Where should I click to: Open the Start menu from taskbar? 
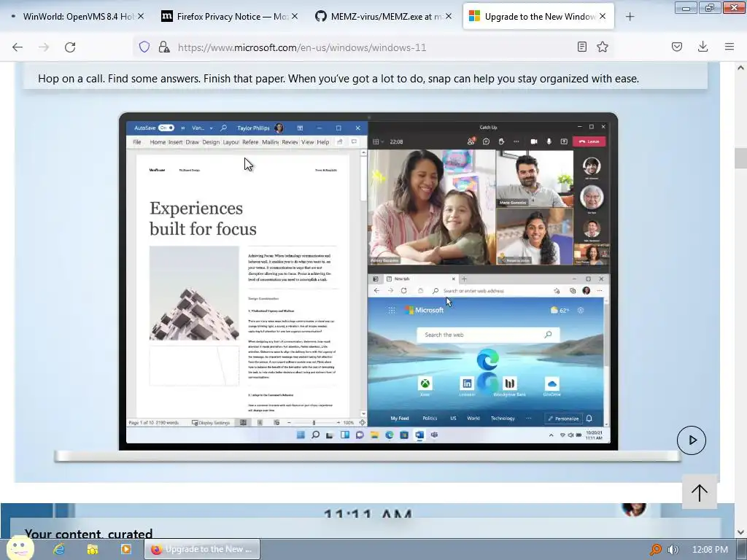[x=20, y=548]
